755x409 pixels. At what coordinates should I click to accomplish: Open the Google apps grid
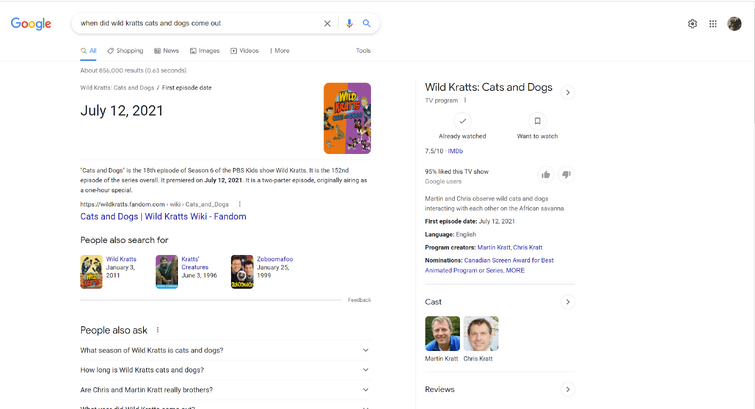coord(713,24)
